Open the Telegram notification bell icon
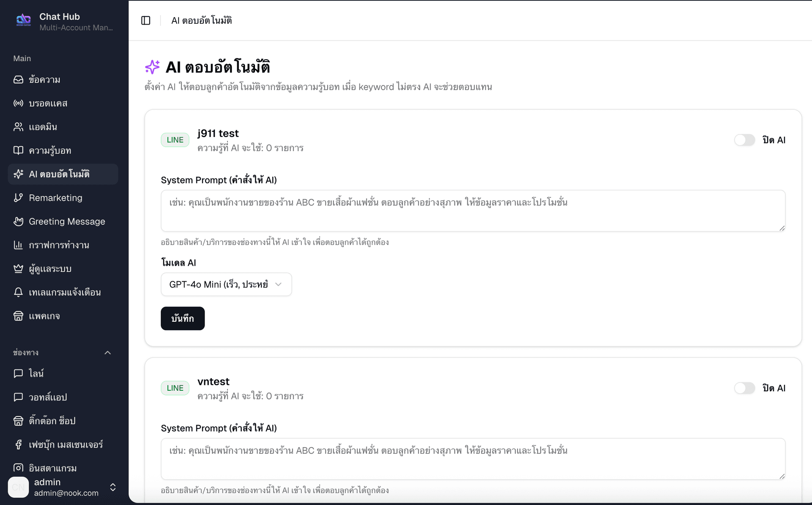Viewport: 812px width, 505px height. [x=18, y=292]
